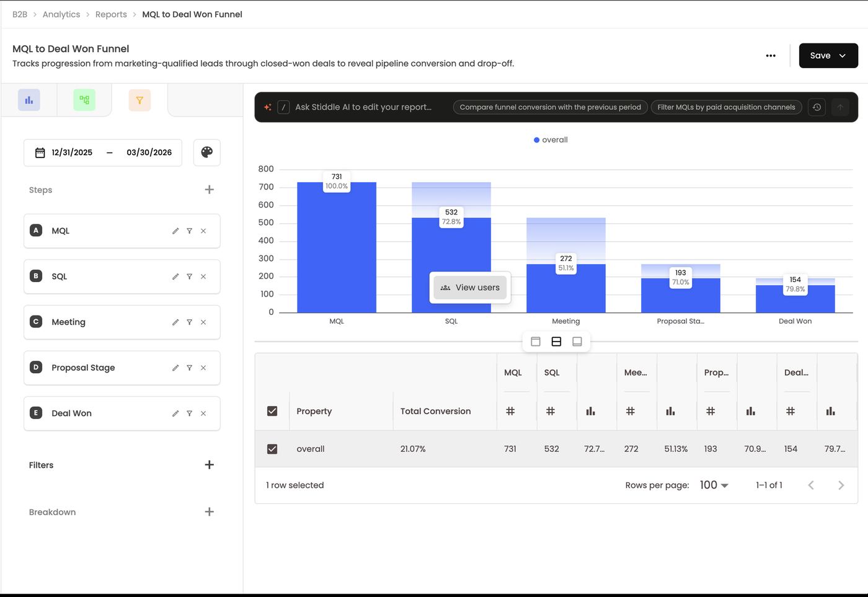Click View users button
The height and width of the screenshot is (597, 868).
pos(470,288)
